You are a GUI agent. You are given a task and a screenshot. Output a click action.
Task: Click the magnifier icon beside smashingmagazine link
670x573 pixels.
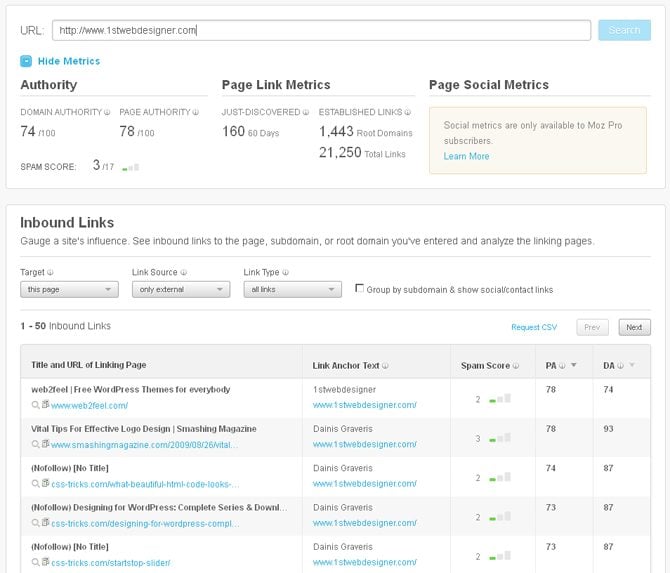[x=35, y=445]
